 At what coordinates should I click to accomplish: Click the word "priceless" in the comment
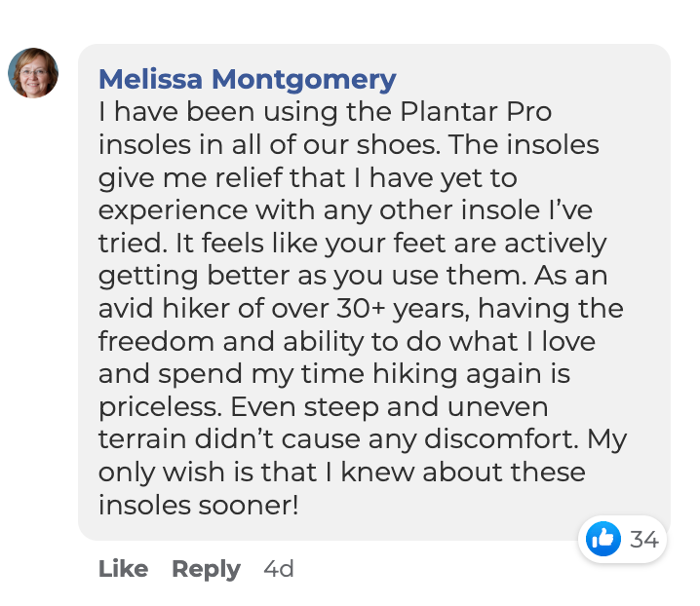[158, 407]
